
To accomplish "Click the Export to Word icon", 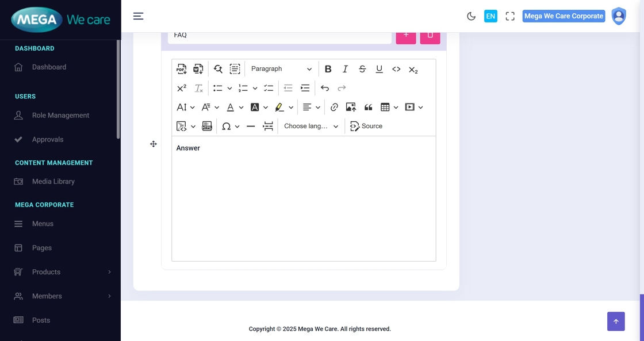I will [198, 69].
